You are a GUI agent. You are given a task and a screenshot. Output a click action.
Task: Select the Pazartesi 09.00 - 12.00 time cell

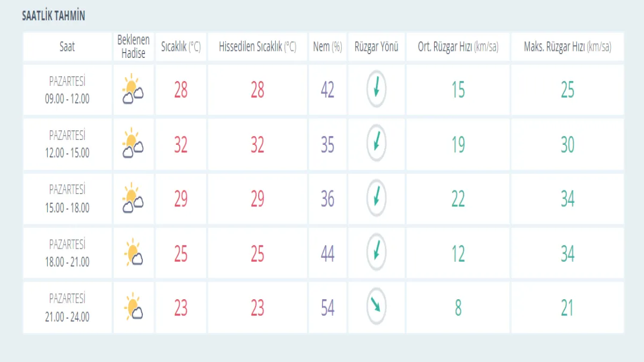[67, 90]
